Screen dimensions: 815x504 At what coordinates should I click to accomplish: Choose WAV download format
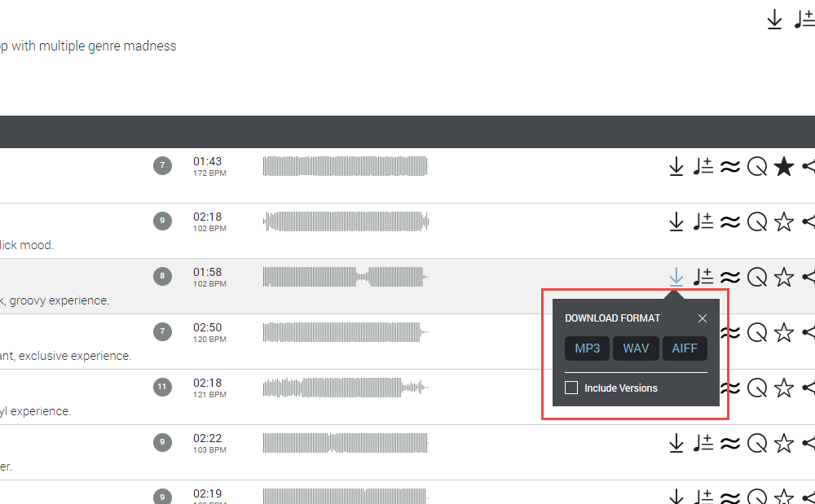click(636, 348)
